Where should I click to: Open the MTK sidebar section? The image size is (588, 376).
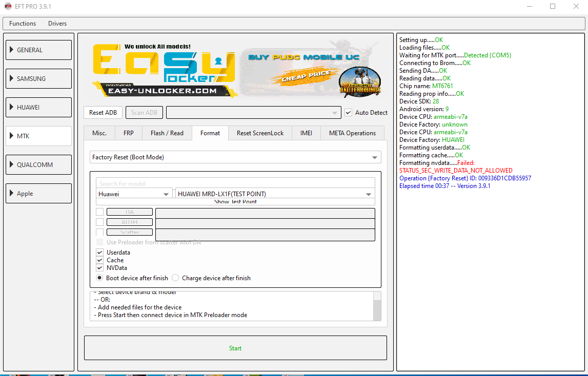38,136
